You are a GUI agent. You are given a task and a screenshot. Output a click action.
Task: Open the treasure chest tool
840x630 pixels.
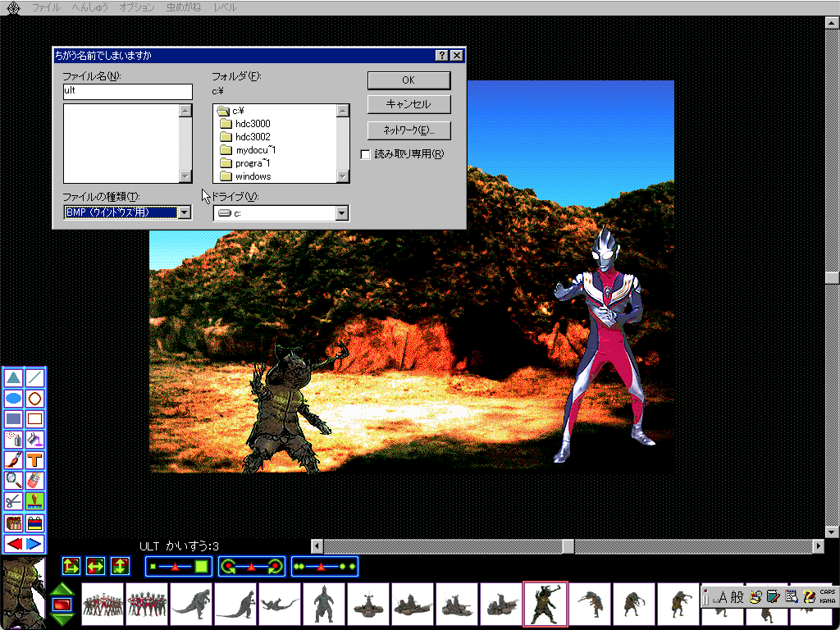pyautogui.click(x=14, y=523)
